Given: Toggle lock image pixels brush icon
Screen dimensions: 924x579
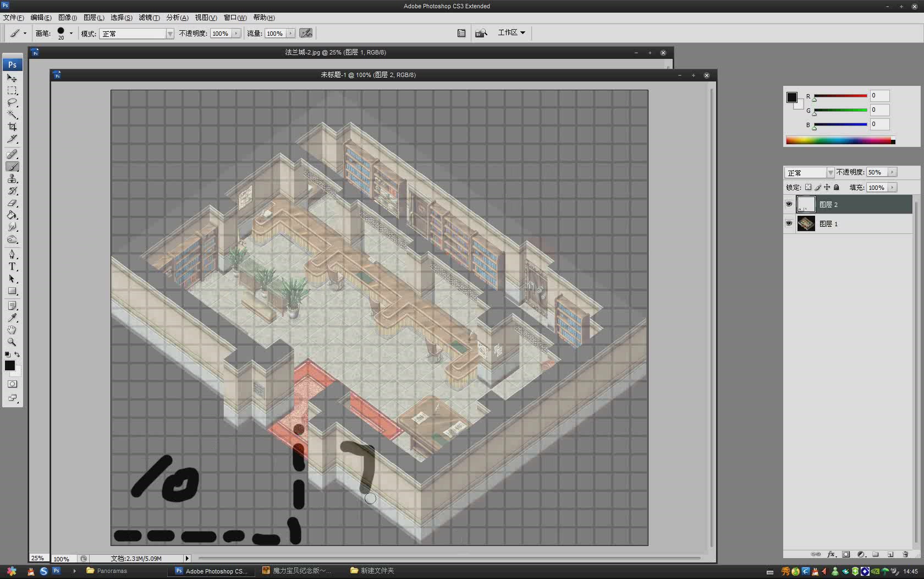Looking at the screenshot, I should (x=818, y=187).
